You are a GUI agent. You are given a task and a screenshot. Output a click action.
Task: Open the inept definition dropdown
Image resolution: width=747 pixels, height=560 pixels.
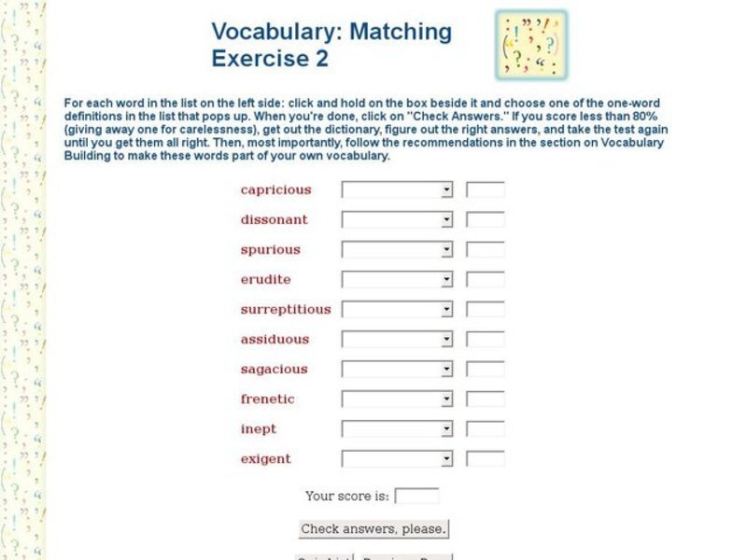coord(397,429)
